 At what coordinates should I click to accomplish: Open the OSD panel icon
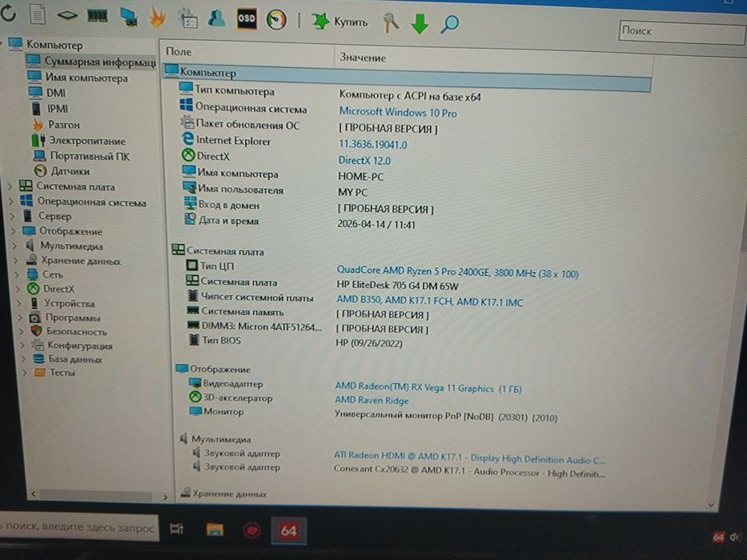click(x=247, y=19)
